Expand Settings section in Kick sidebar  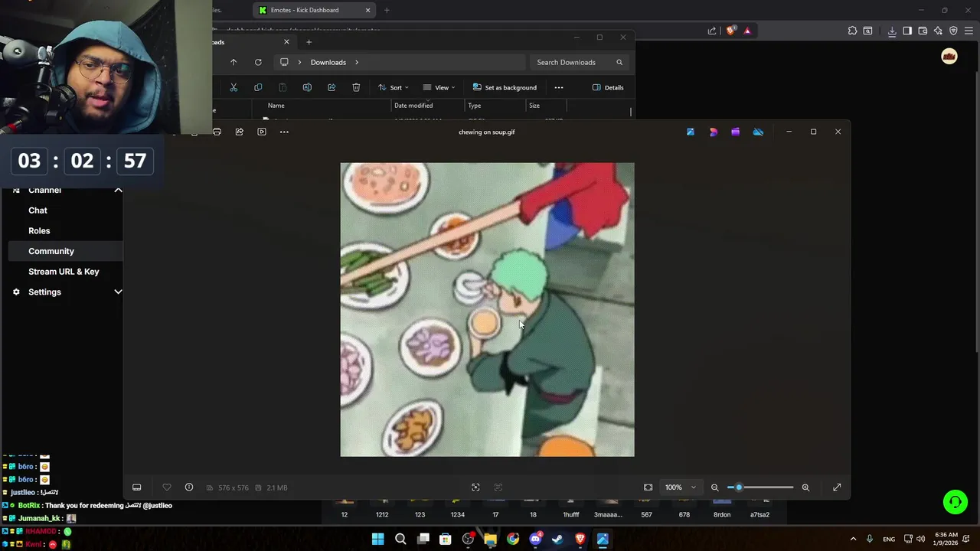pos(118,292)
